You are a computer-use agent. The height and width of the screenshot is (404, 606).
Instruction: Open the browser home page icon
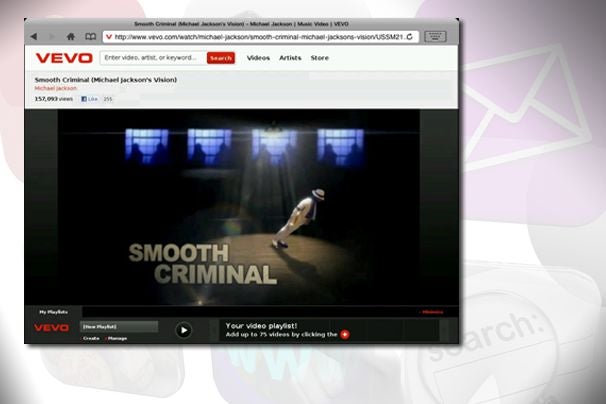[71, 37]
